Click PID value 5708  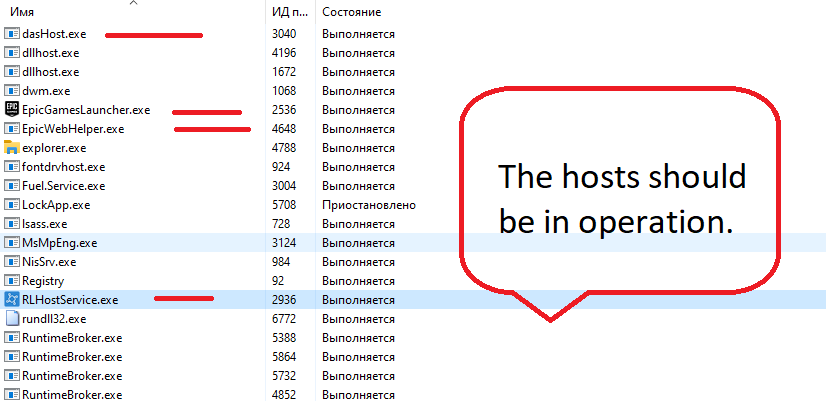click(x=284, y=205)
